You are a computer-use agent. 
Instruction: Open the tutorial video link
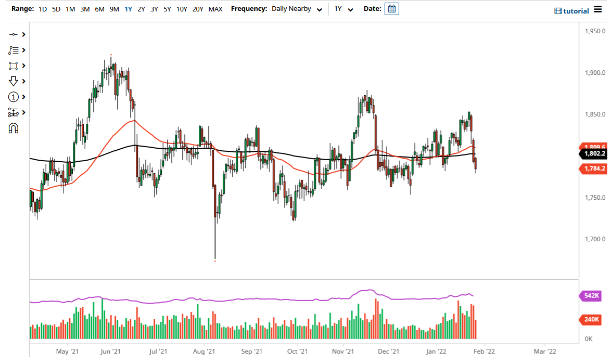coord(572,11)
